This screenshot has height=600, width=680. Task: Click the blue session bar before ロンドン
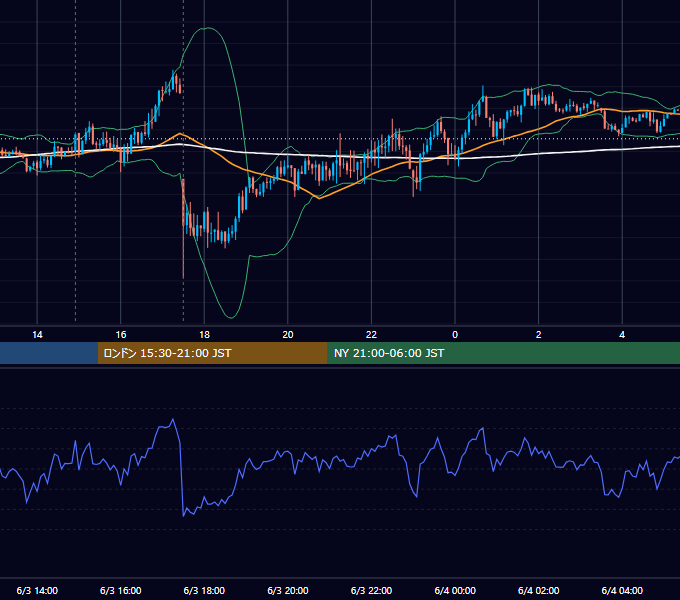pos(49,353)
